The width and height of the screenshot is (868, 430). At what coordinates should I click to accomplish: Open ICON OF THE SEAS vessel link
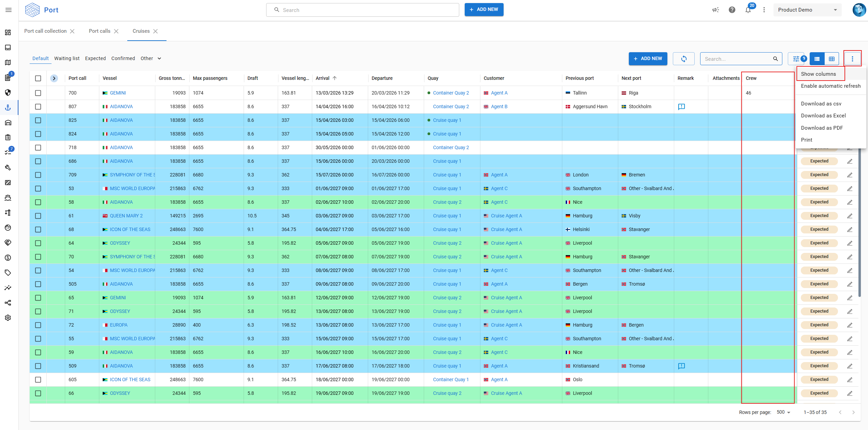(x=130, y=229)
